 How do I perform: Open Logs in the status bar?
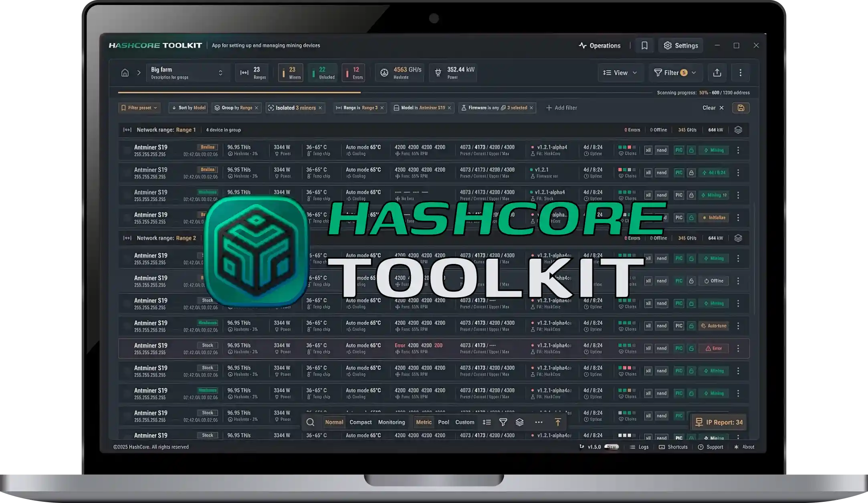[x=639, y=447]
